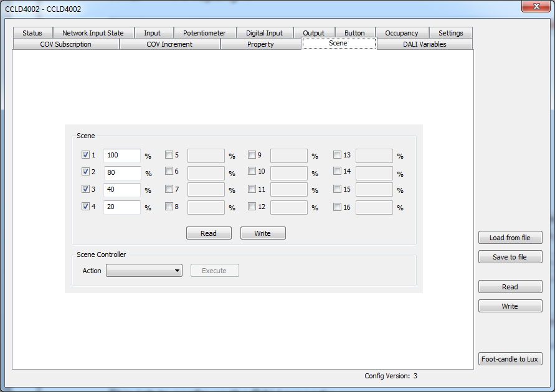This screenshot has width=555, height=392.
Task: Click Load from file button
Action: point(510,238)
